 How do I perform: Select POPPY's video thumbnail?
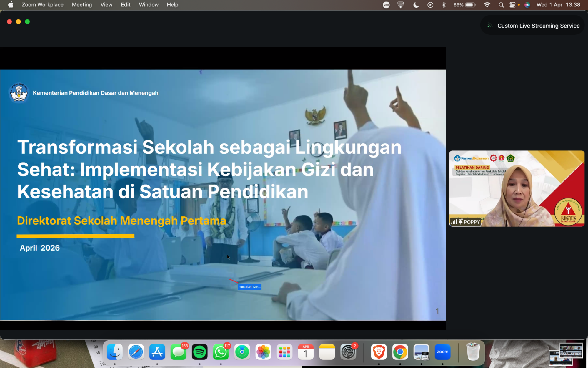point(517,188)
